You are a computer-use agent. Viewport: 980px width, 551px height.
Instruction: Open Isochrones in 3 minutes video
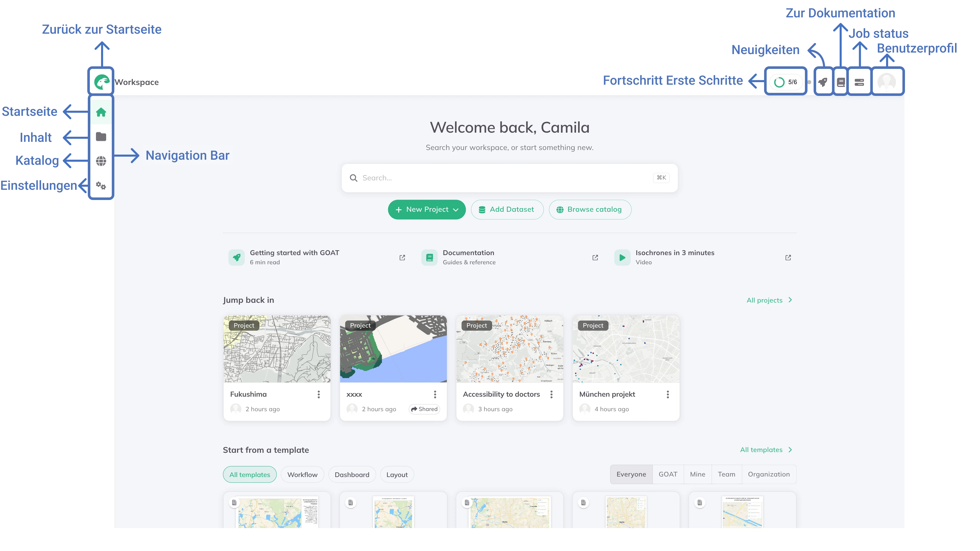(x=703, y=257)
